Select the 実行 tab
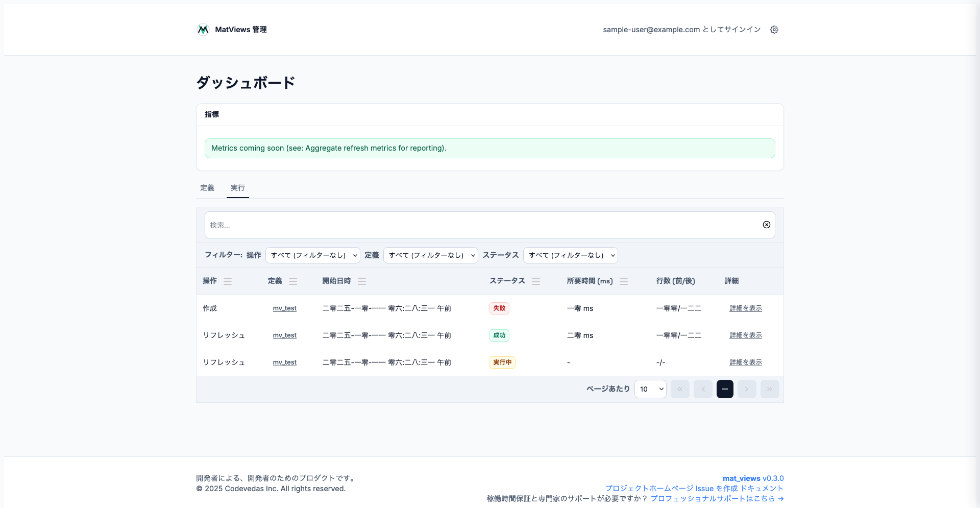The height and width of the screenshot is (508, 980). 238,188
